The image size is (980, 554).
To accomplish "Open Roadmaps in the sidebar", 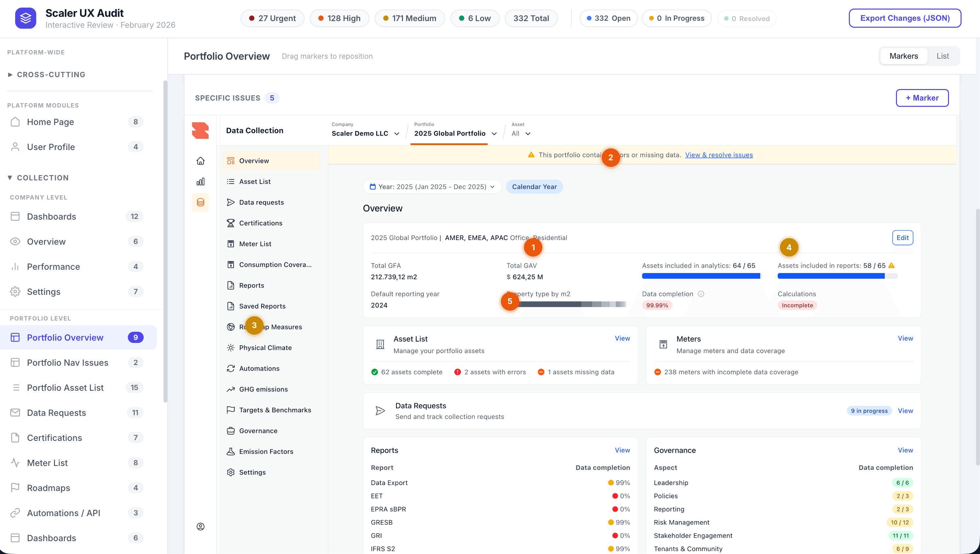I will point(78,488).
